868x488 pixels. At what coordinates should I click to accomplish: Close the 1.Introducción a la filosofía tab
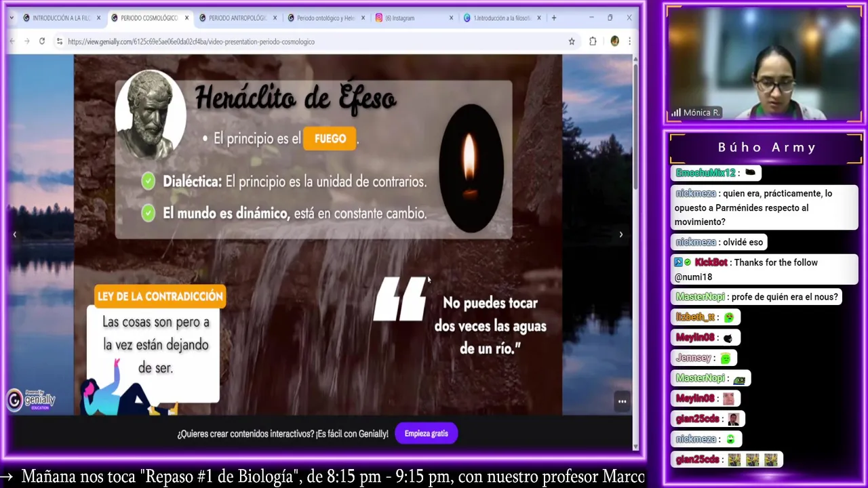click(539, 18)
